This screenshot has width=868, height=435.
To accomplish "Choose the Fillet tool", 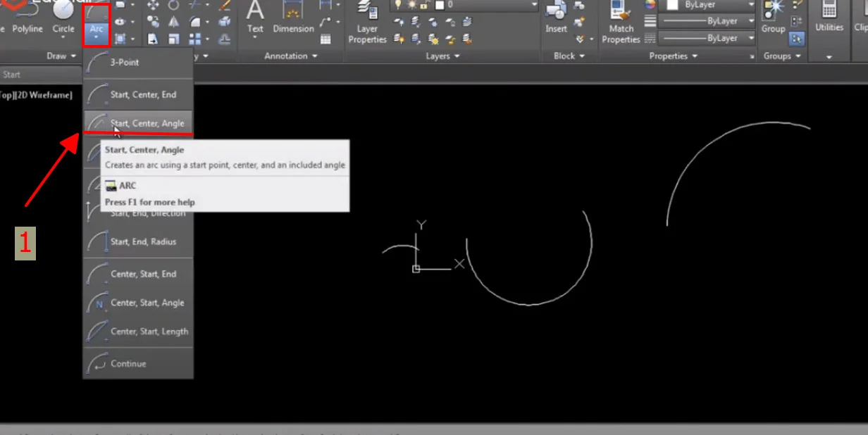I will 195,23.
